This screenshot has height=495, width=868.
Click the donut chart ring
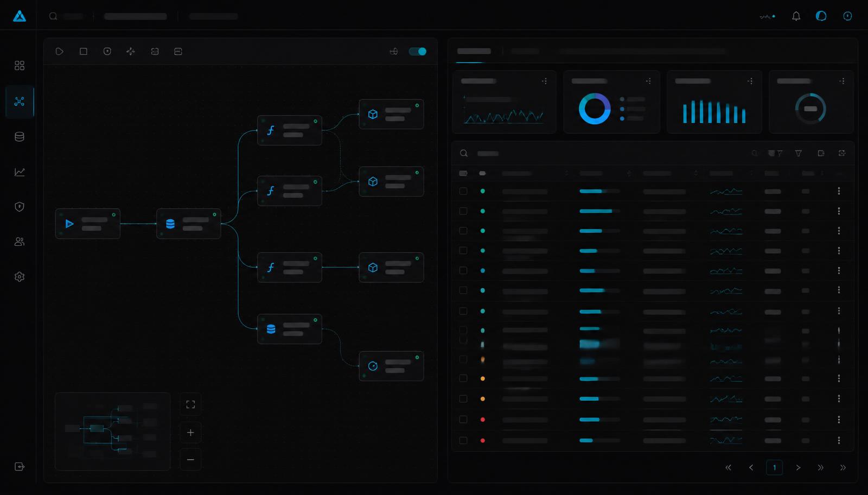click(595, 109)
